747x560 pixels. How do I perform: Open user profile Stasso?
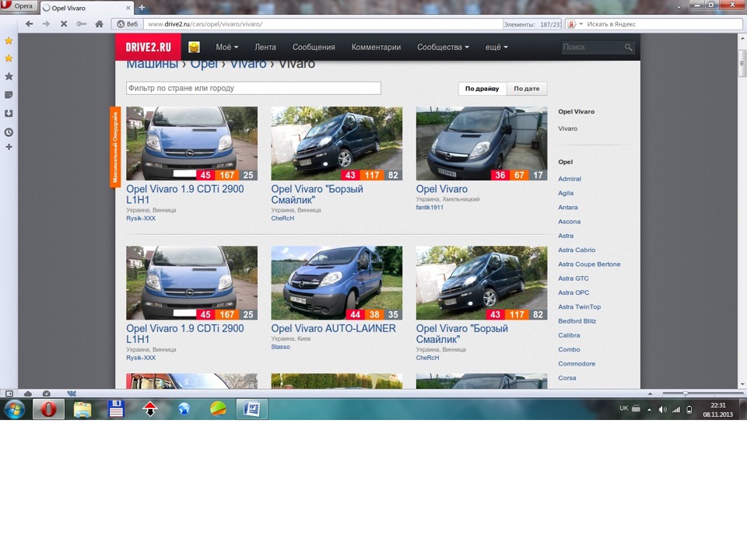click(x=281, y=347)
